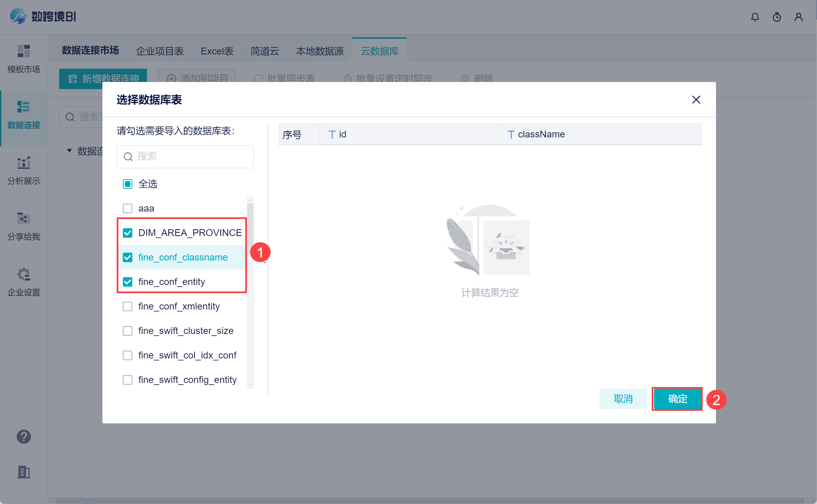
Task: Uncheck DIM_AREA_PROVINCE checkbox
Action: click(128, 233)
